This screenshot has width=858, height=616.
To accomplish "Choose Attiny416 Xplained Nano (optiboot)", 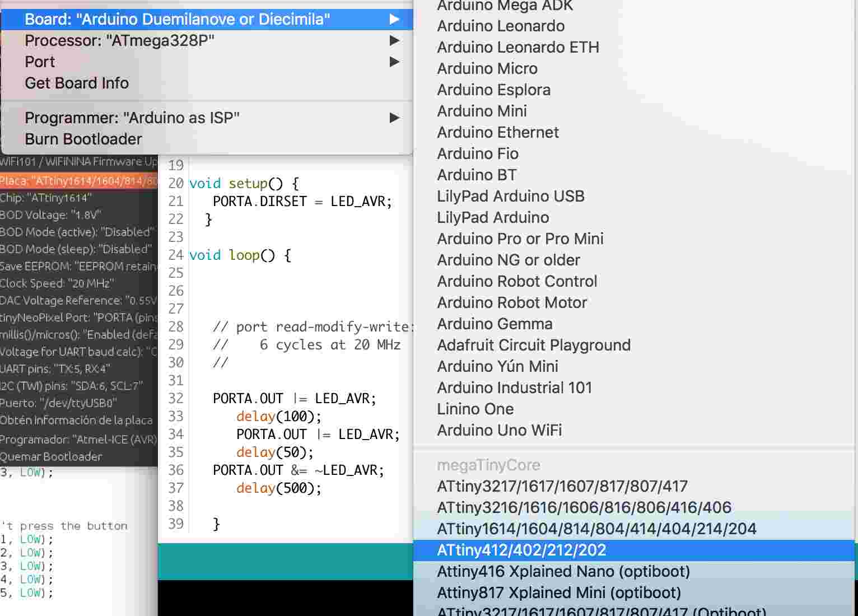I will pyautogui.click(x=634, y=571).
